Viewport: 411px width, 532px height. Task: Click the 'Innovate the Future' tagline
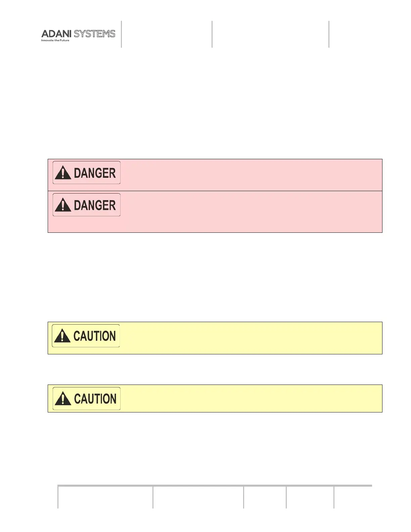(x=55, y=40)
